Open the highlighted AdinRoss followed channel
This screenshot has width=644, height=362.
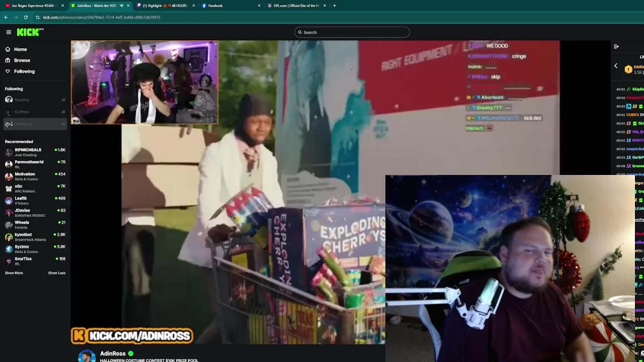click(35, 124)
